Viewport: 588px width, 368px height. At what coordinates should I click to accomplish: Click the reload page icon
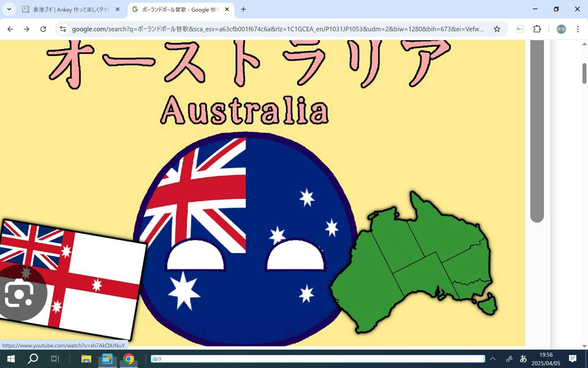click(43, 29)
